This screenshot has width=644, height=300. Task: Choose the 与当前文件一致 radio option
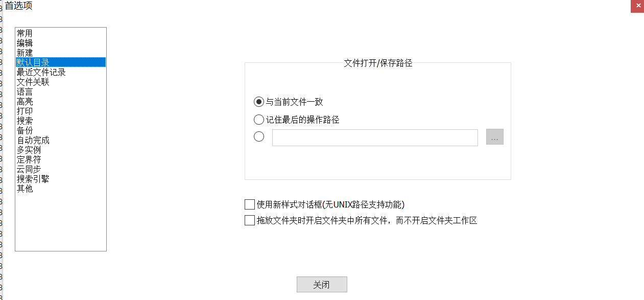pos(259,102)
